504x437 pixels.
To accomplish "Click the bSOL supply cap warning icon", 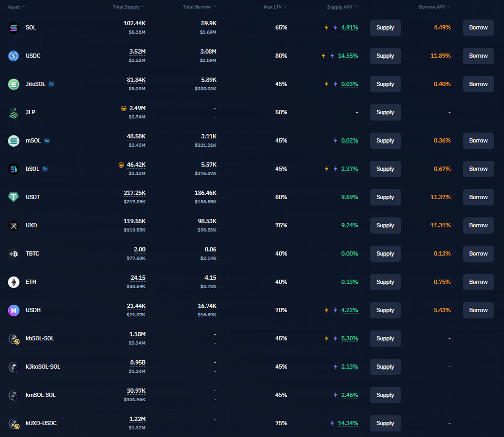I will pos(121,165).
